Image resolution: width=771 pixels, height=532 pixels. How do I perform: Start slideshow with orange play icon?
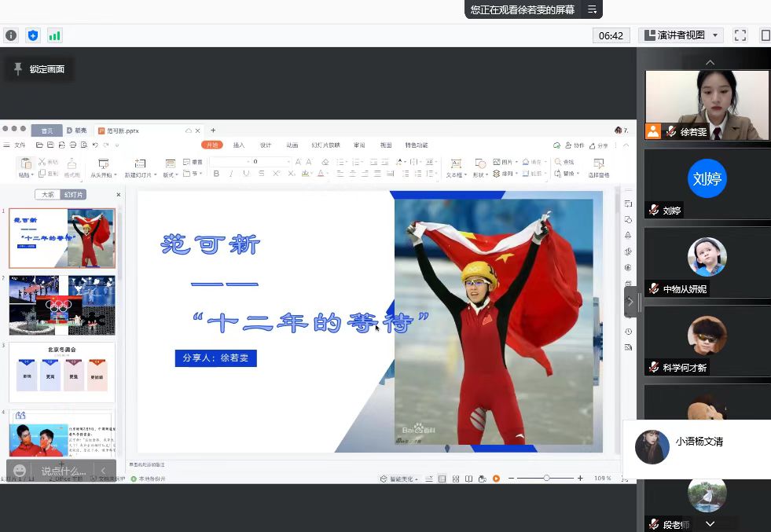pyautogui.click(x=496, y=479)
